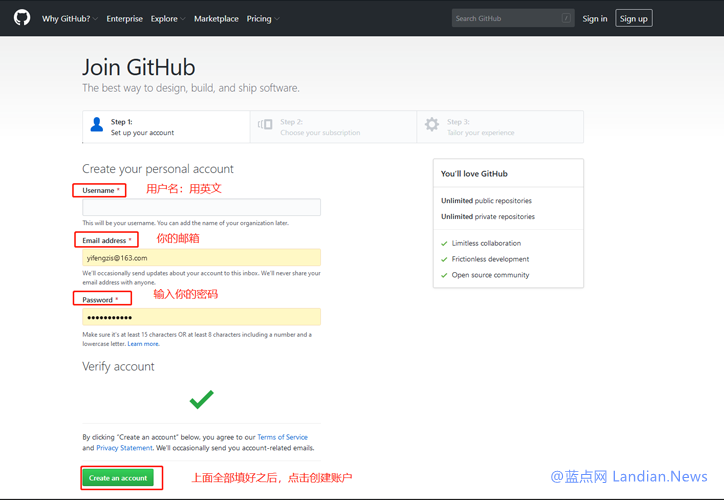Image resolution: width=724 pixels, height=500 pixels.
Task: Open the Terms of Service link
Action: click(283, 437)
